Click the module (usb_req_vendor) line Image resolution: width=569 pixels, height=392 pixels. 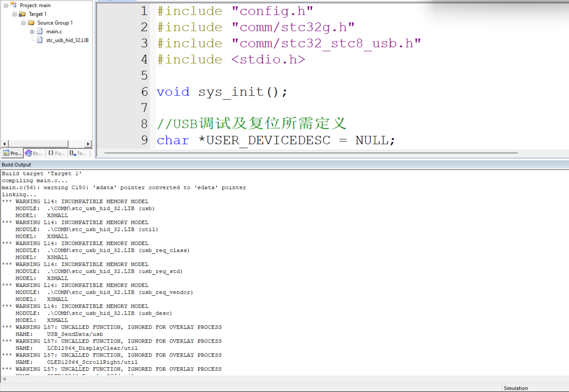tap(104, 292)
